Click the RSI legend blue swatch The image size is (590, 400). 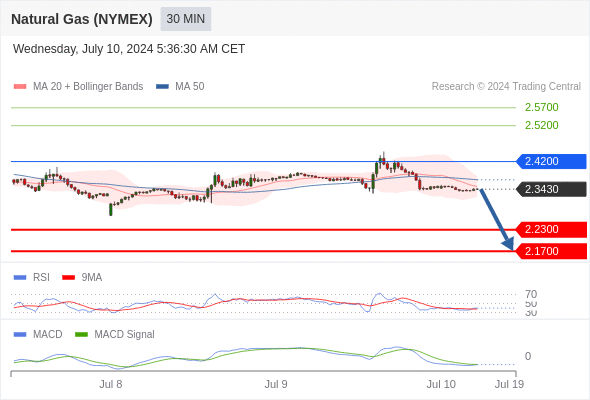(x=20, y=278)
